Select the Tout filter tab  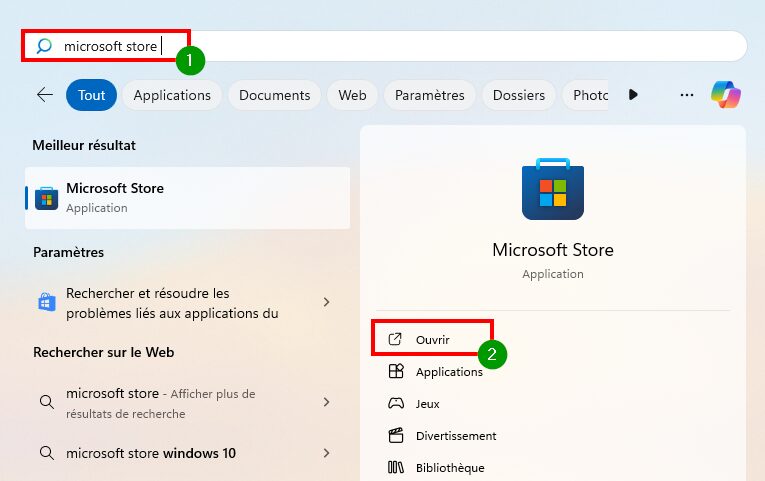pos(91,95)
